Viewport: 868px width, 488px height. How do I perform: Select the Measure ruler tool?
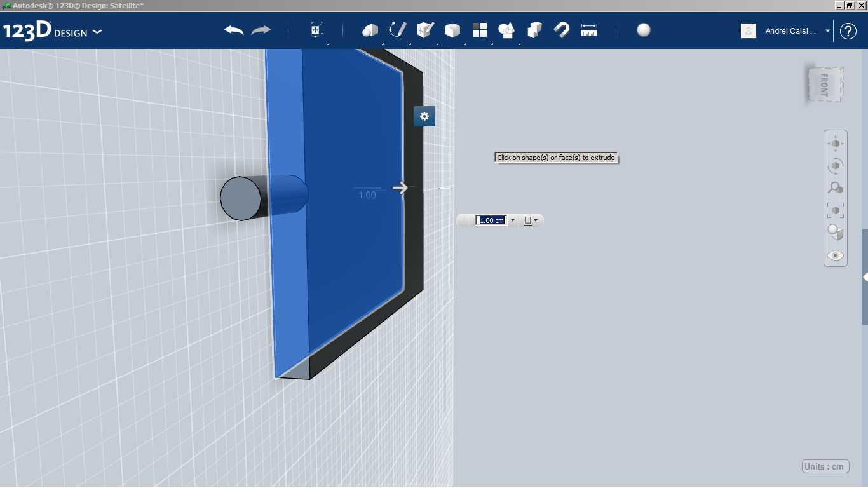point(589,30)
